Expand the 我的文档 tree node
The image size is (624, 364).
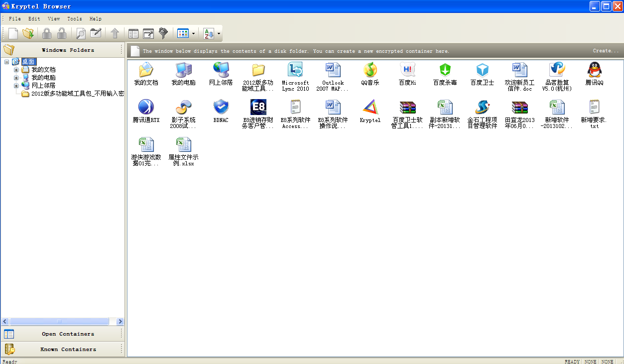pos(16,70)
